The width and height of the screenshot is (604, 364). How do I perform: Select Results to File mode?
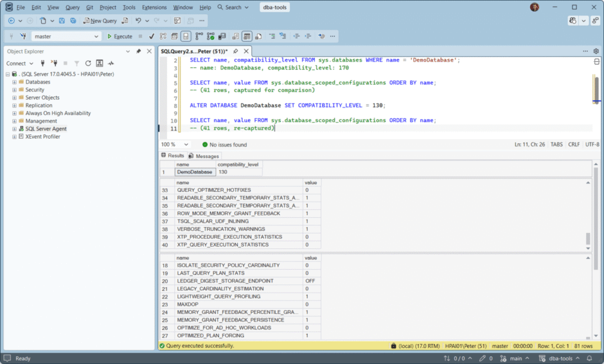(x=258, y=36)
